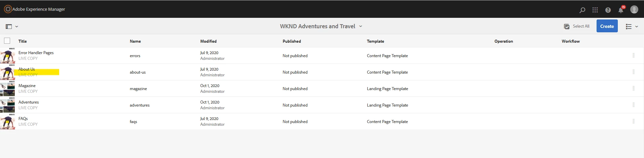The height and width of the screenshot is (158, 644).
Task: Click the blue Create button
Action: (607, 26)
